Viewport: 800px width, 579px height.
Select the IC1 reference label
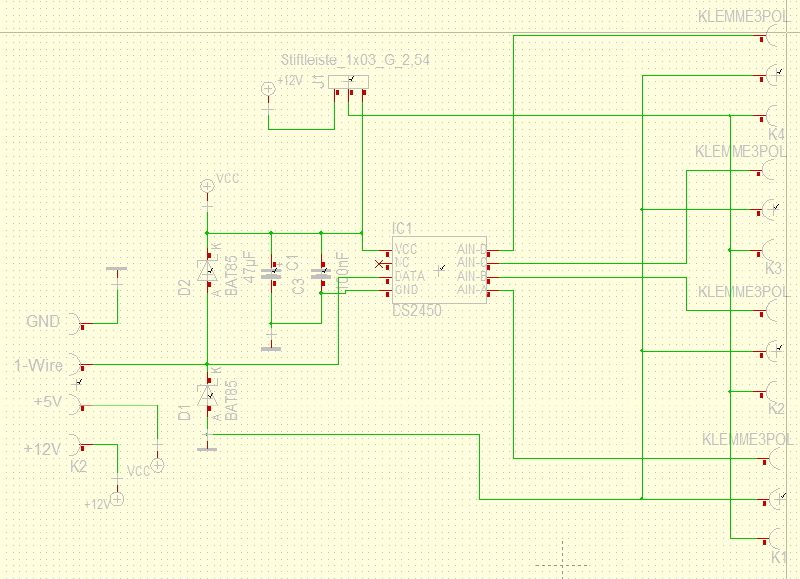pos(402,228)
